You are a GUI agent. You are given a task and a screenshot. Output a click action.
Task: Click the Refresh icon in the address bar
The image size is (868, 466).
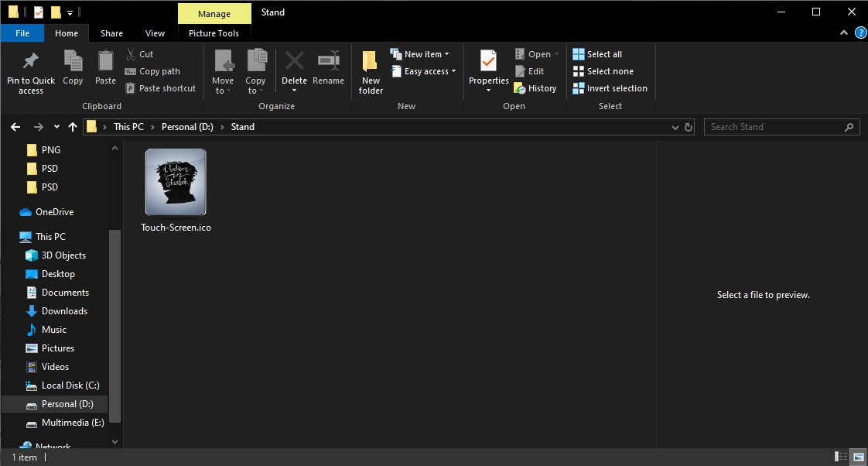[x=689, y=126]
